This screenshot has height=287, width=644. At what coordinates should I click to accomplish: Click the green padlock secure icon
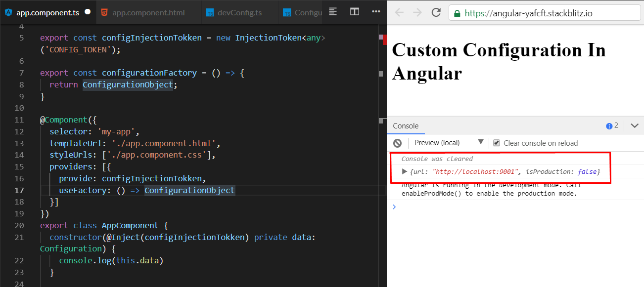(457, 13)
